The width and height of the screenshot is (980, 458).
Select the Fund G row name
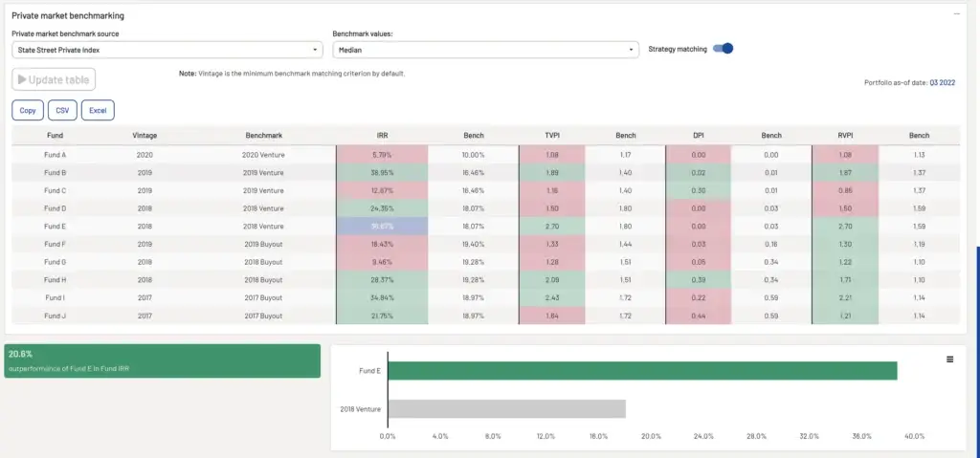[x=55, y=262]
